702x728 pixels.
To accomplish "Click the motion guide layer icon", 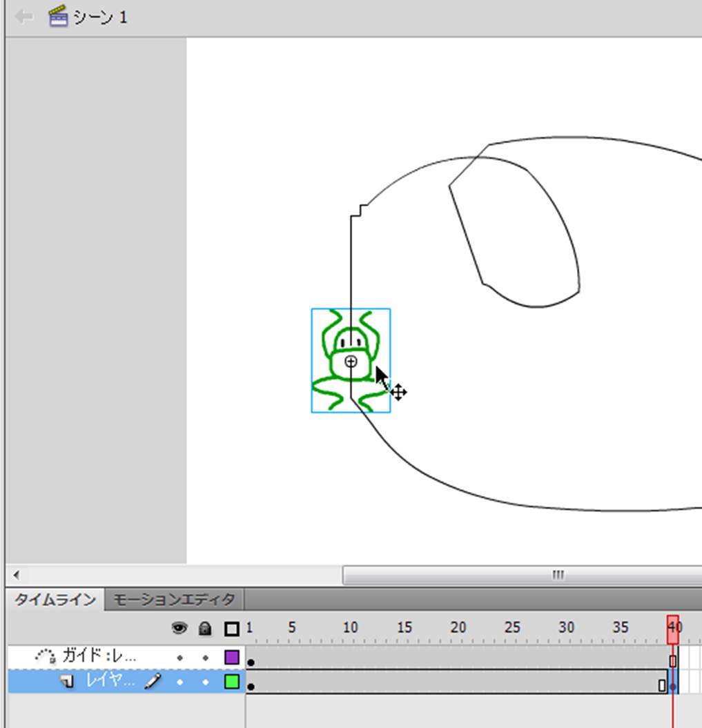I will [x=46, y=657].
